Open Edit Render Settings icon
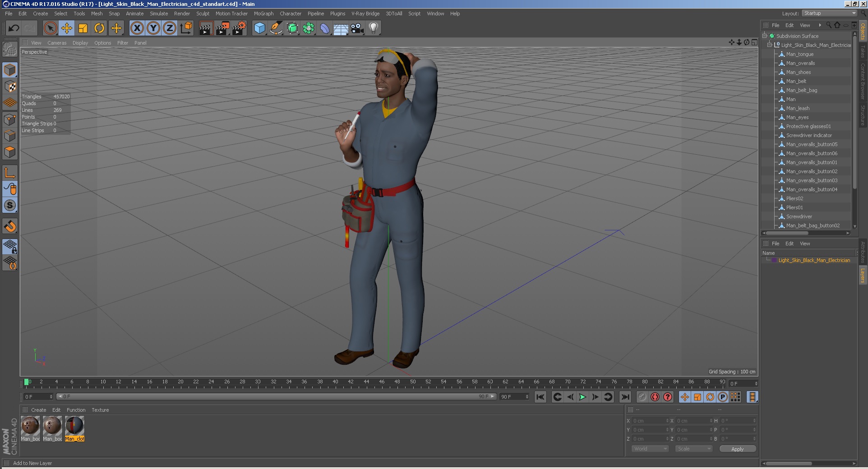This screenshot has width=868, height=469. [x=239, y=28]
